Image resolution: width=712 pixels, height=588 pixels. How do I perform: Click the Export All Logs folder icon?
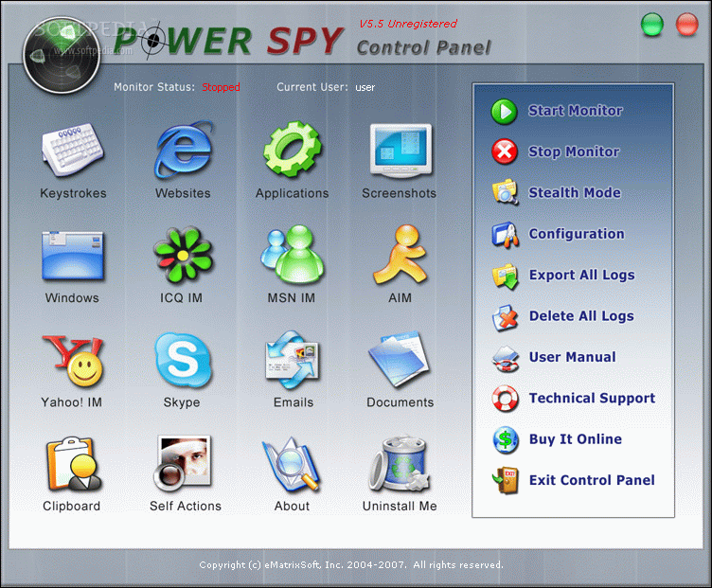505,276
